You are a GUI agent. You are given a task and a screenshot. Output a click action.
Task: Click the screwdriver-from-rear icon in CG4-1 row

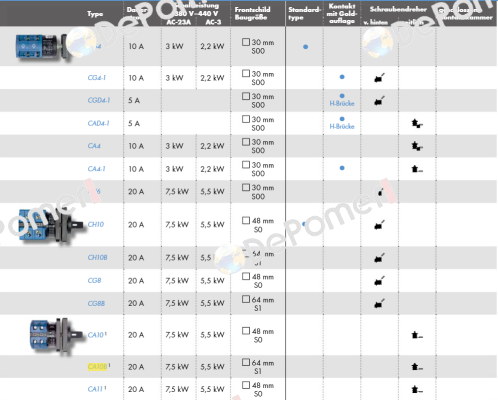pos(379,78)
